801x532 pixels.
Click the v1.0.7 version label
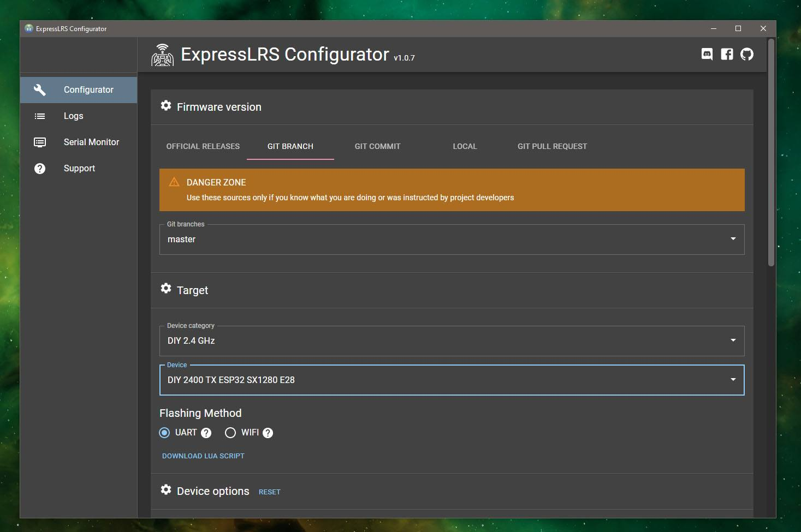(404, 58)
